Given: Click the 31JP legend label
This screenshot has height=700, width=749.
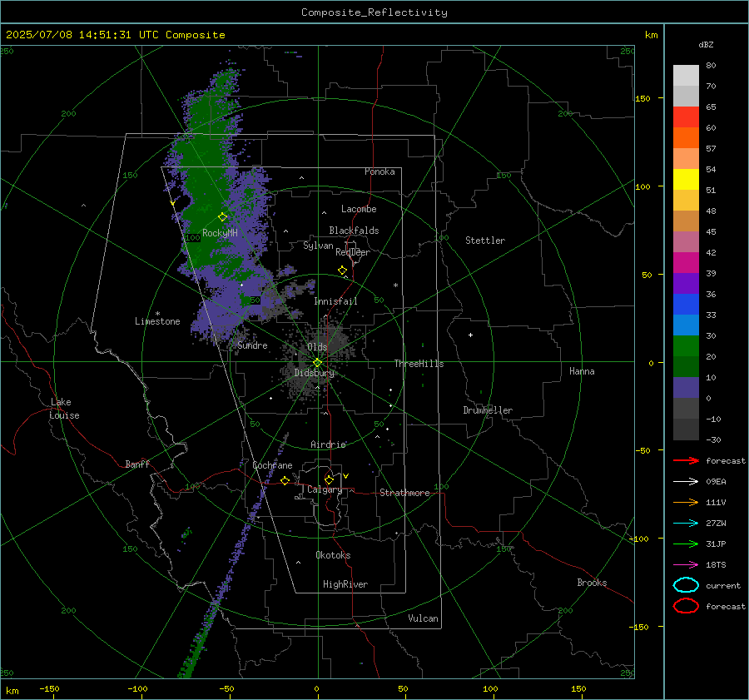Looking at the screenshot, I should pos(716,544).
